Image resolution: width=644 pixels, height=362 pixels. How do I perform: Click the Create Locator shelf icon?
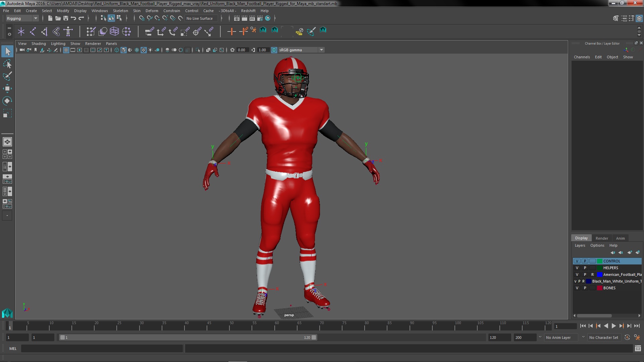point(21,32)
